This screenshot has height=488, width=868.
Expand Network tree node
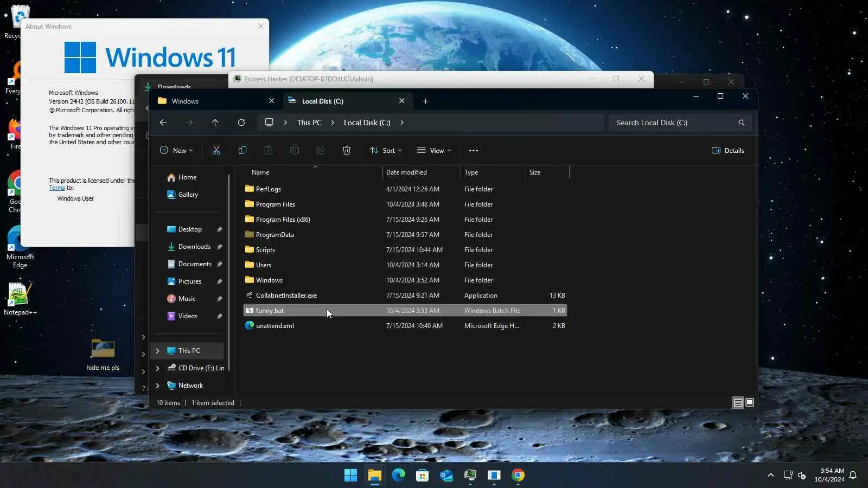pos(158,386)
